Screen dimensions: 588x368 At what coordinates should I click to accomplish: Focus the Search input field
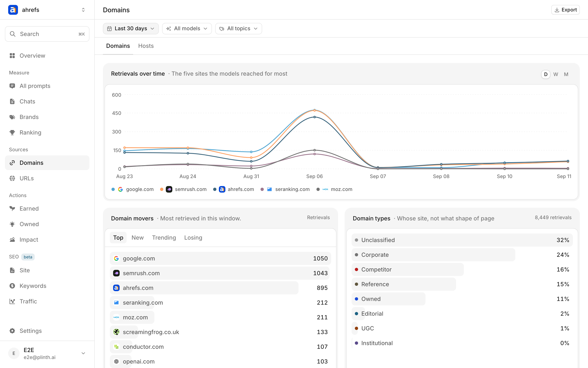coord(47,34)
